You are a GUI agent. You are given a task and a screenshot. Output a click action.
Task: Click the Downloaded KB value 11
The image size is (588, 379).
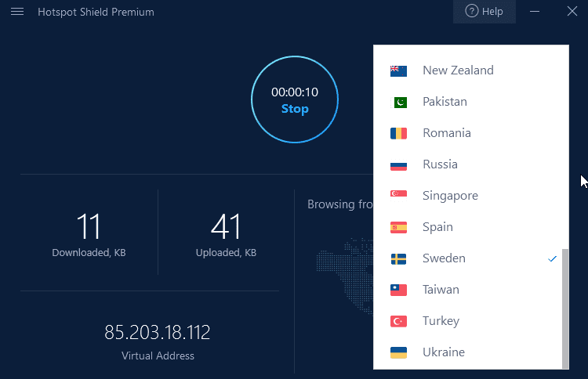click(x=89, y=226)
